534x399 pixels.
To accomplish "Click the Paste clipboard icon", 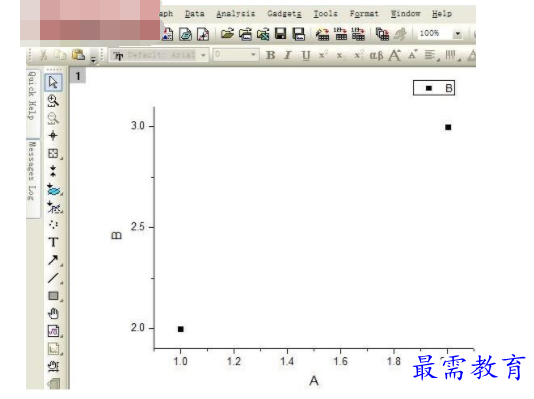I will tap(78, 54).
